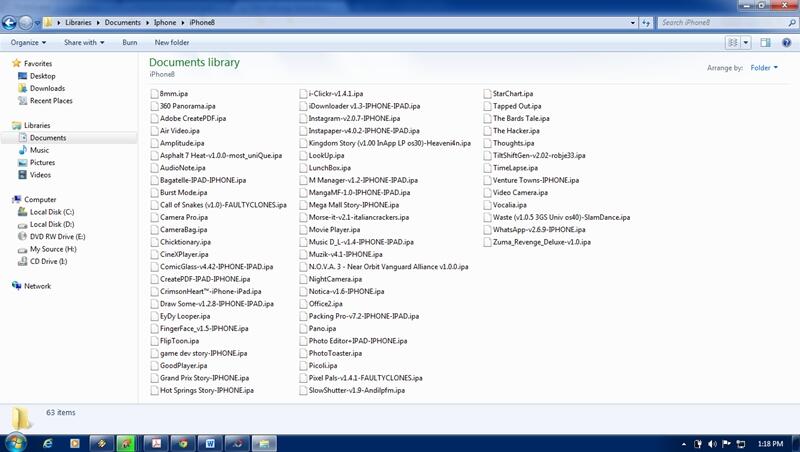Open the volume speaker tray icon
The height and width of the screenshot is (452, 800).
pos(712,444)
